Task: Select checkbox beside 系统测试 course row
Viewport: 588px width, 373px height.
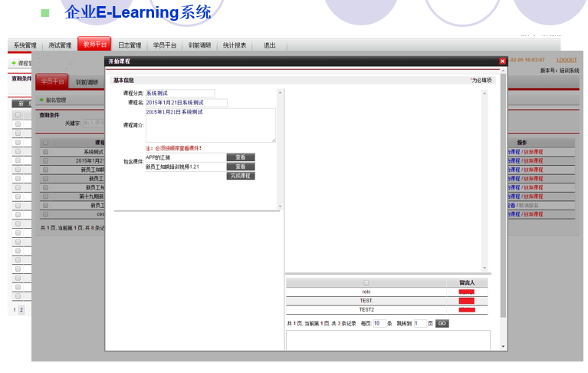Action: tap(45, 152)
